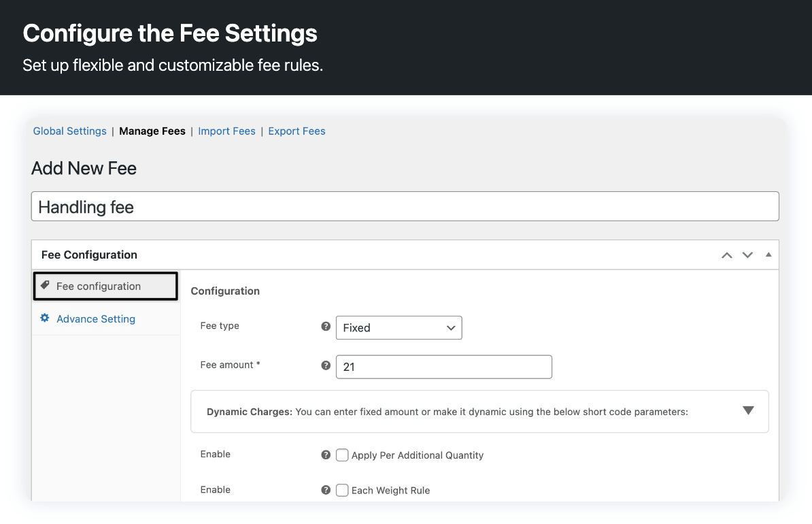This screenshot has width=812, height=524.
Task: Click the Export Fees link
Action: tap(297, 131)
